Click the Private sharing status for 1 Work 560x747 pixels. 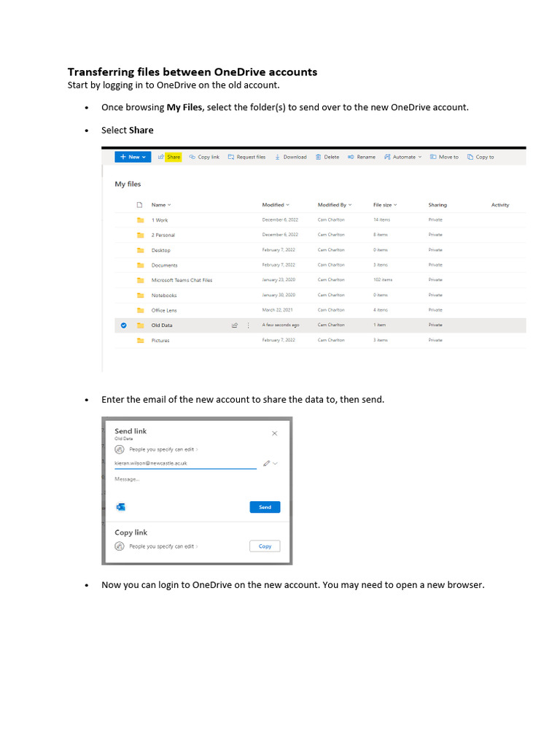[x=435, y=220]
